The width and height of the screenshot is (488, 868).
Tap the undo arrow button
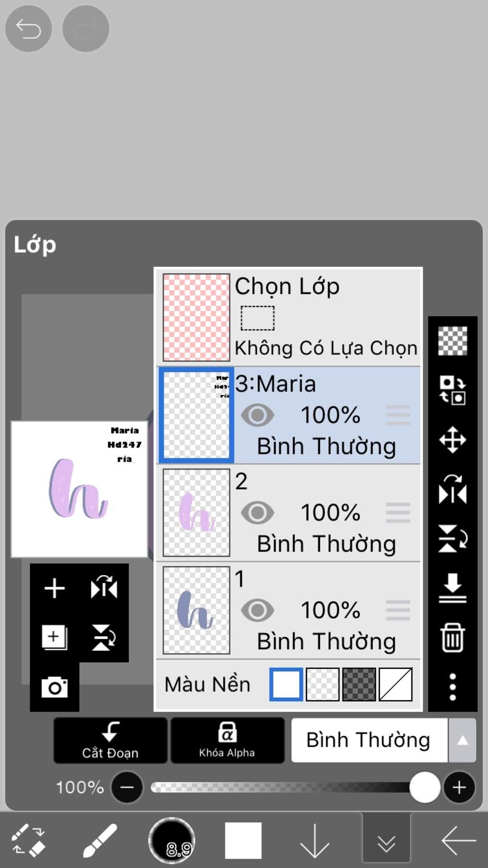29,29
